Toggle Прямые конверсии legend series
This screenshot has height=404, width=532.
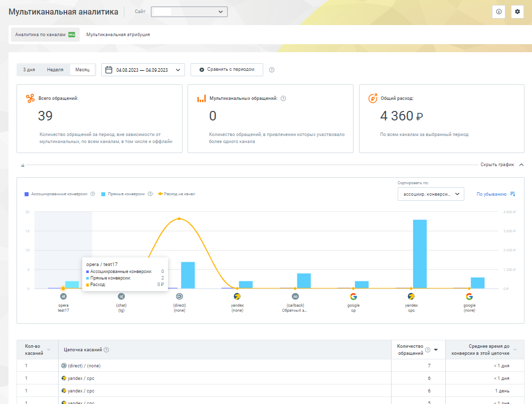pyautogui.click(x=123, y=194)
